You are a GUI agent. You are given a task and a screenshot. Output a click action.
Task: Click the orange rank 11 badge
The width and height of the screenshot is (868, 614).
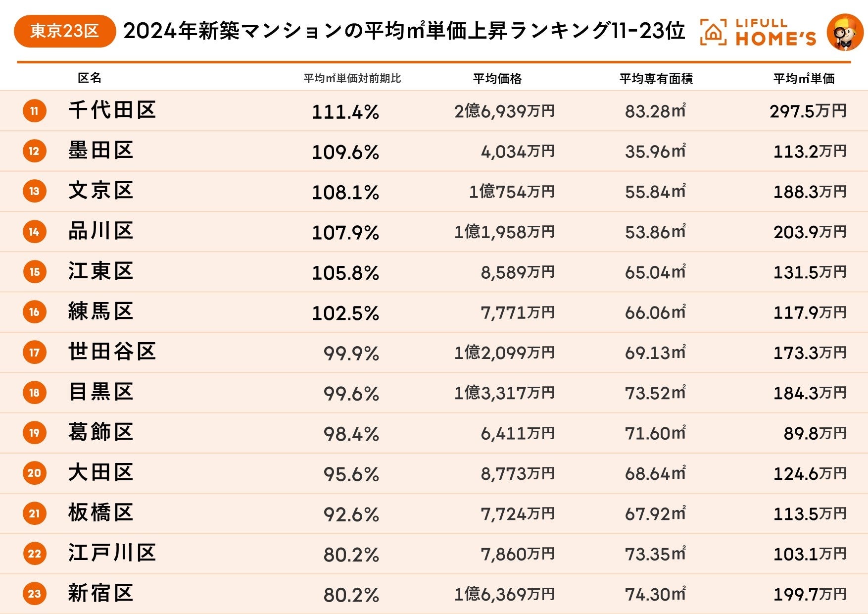34,110
